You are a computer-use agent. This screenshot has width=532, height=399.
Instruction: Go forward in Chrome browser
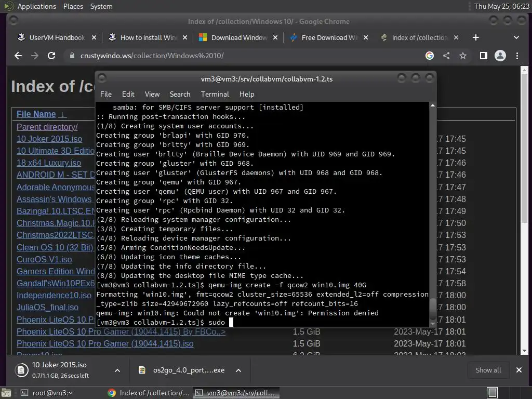35,56
